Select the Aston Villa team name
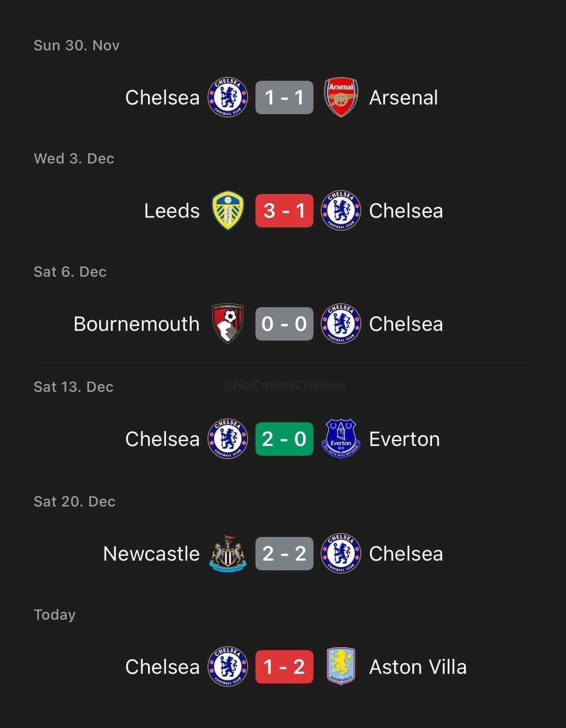The height and width of the screenshot is (728, 566). (417, 667)
